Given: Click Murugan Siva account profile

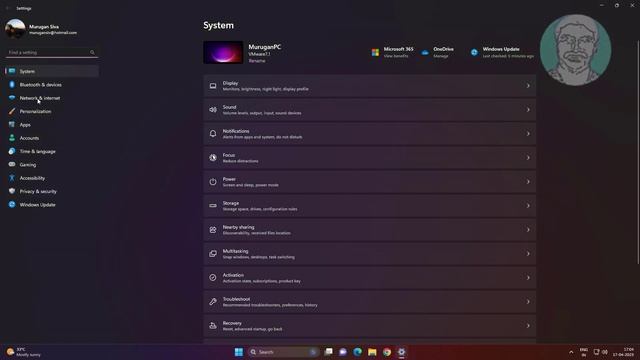Looking at the screenshot, I should (41, 29).
